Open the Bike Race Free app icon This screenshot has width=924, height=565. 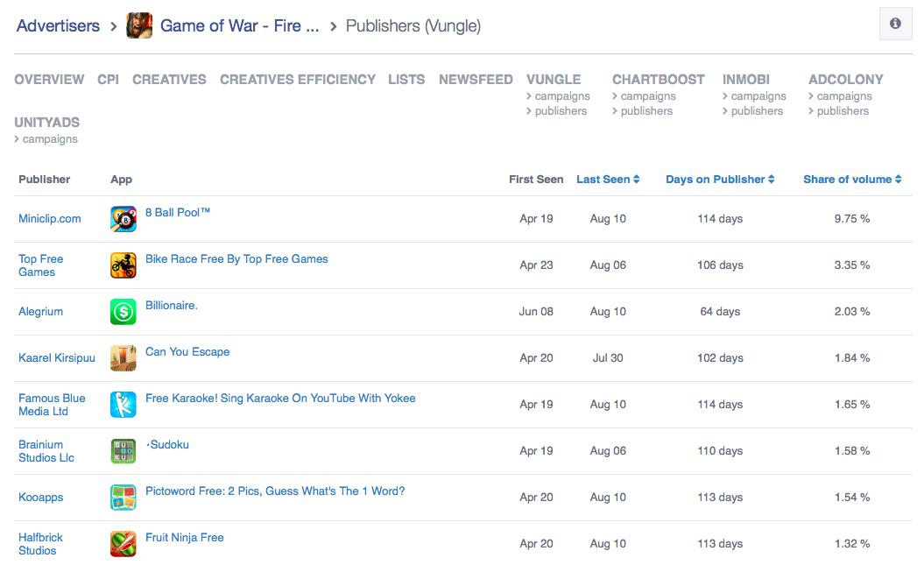(123, 265)
